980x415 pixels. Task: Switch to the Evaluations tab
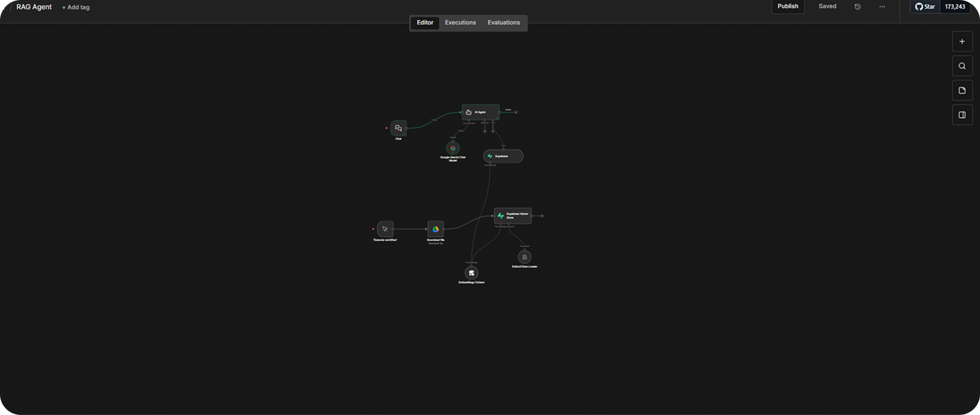(x=503, y=23)
